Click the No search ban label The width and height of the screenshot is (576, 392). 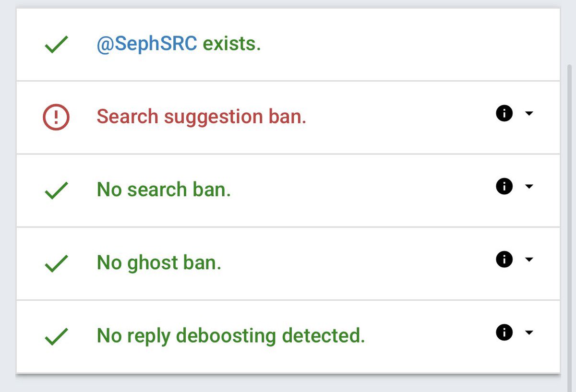[164, 190]
